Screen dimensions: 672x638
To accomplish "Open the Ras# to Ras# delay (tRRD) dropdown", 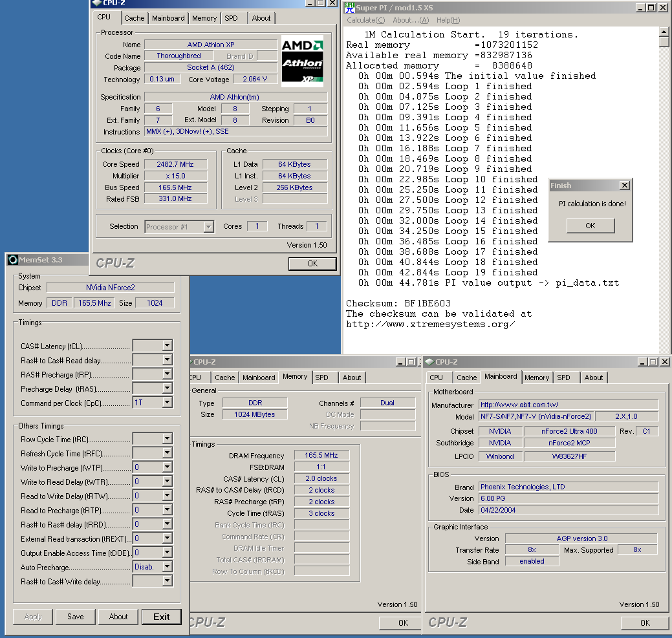I will pos(168,524).
